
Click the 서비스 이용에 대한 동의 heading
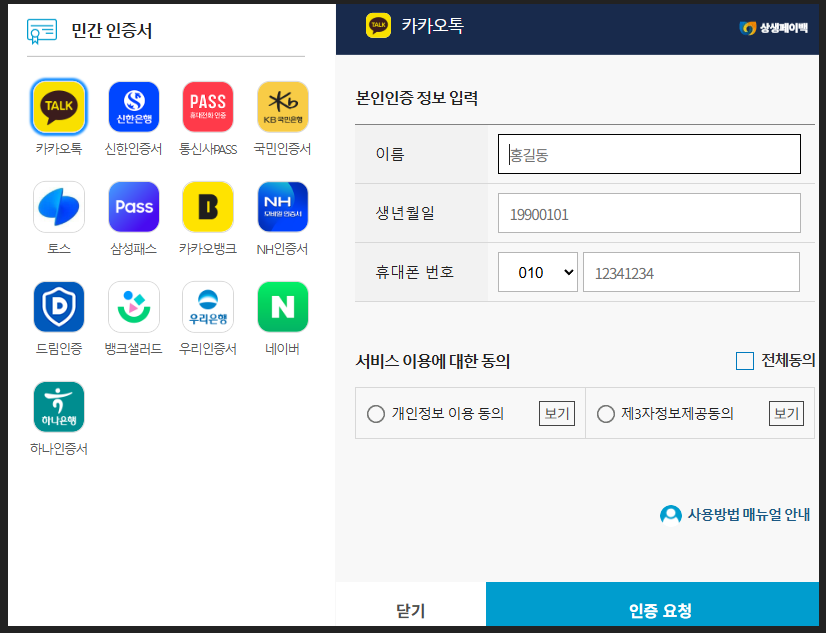(x=433, y=361)
